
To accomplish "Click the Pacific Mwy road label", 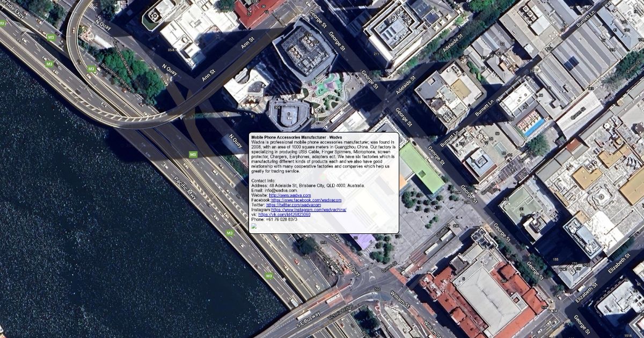I will [185, 189].
